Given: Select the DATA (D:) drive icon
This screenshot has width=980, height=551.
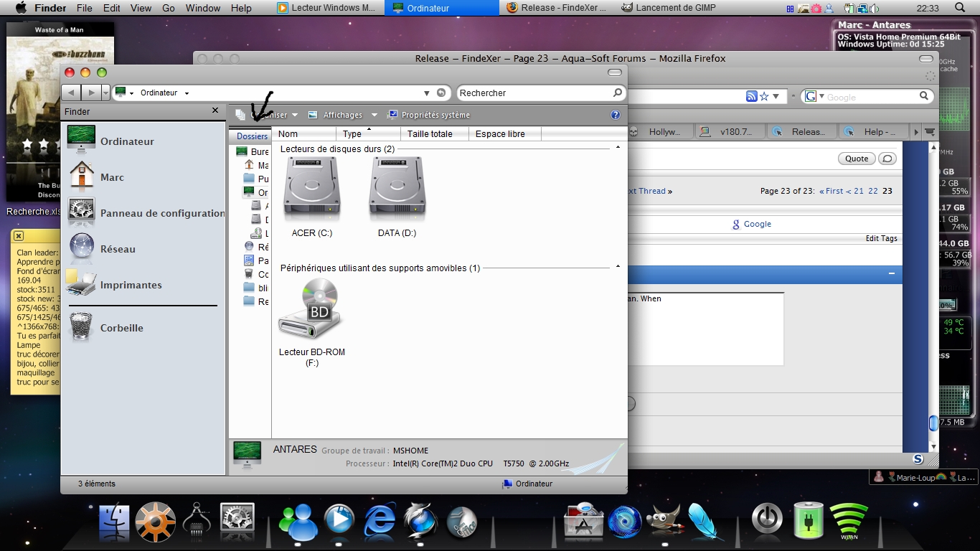Looking at the screenshot, I should click(397, 189).
